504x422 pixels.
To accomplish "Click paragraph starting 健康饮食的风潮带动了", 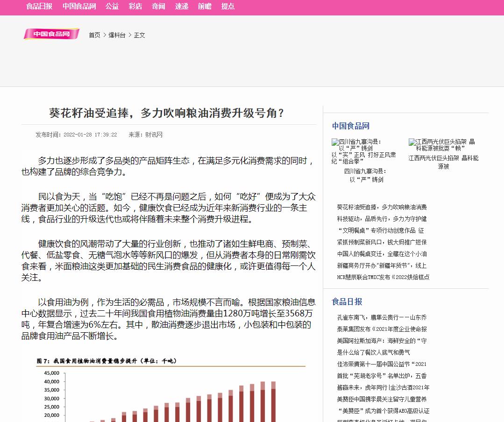I will 169,260.
